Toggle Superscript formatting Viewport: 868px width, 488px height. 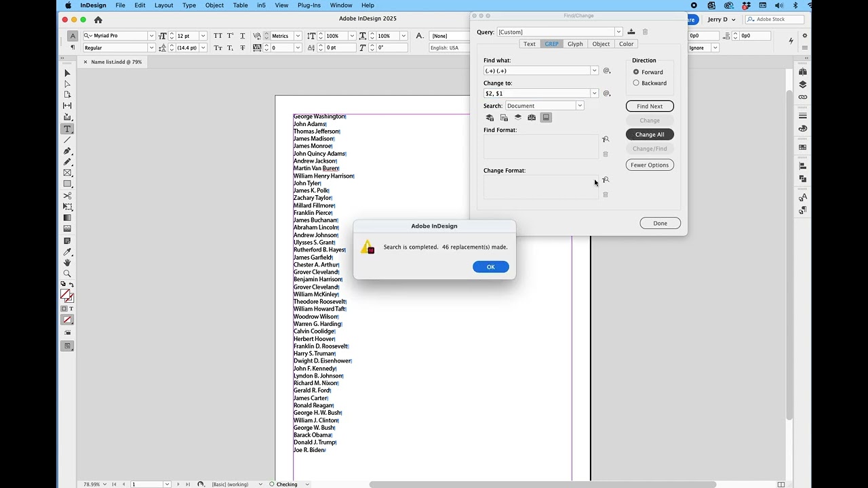click(231, 36)
